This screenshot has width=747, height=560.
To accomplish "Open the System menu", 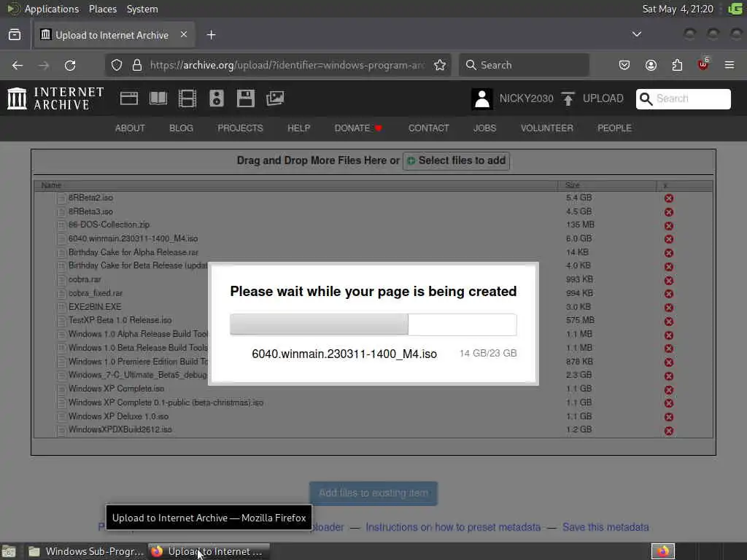I will pyautogui.click(x=142, y=9).
